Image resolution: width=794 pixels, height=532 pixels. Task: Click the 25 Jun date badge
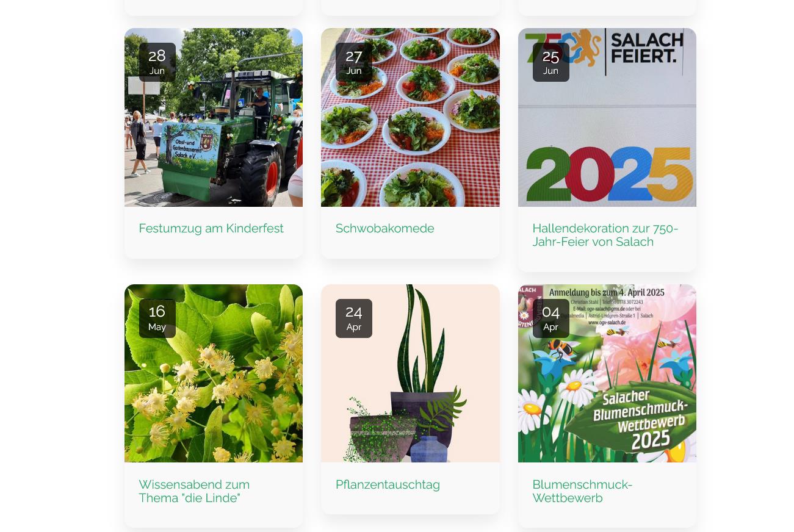551,62
